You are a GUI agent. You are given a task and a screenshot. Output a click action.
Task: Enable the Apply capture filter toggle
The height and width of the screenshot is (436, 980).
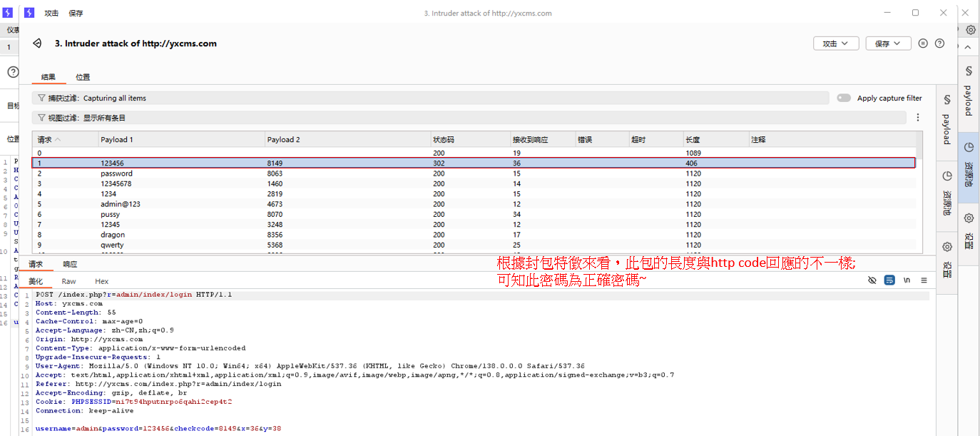(844, 98)
